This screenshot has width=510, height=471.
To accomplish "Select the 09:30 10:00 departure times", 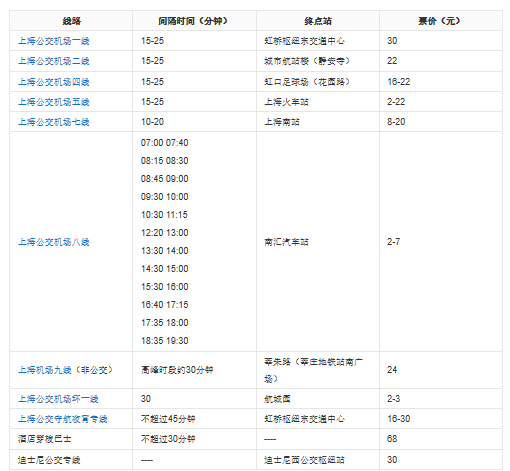I will [x=165, y=197].
